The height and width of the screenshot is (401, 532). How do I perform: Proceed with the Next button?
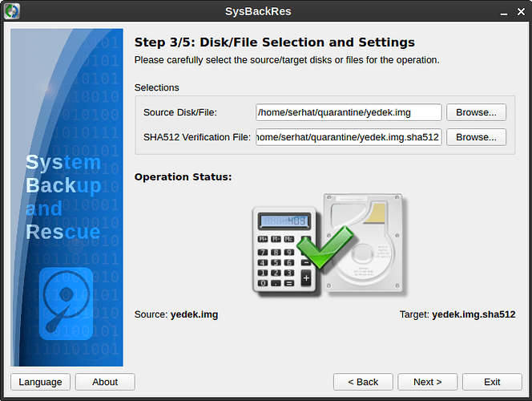pos(427,382)
